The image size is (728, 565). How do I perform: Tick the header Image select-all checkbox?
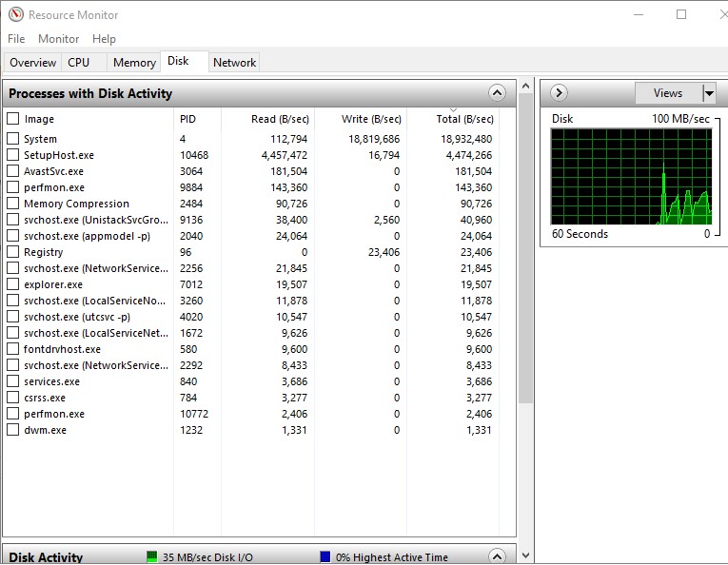(x=13, y=119)
